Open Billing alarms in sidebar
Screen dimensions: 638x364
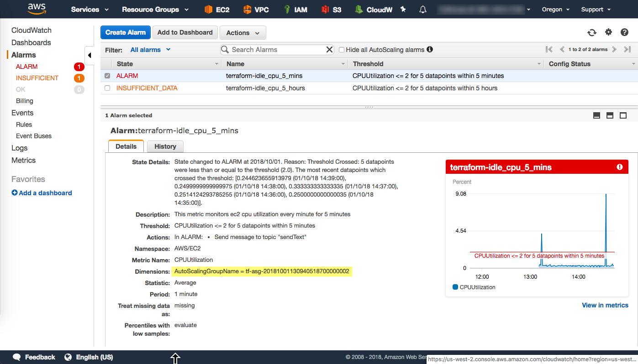click(25, 101)
